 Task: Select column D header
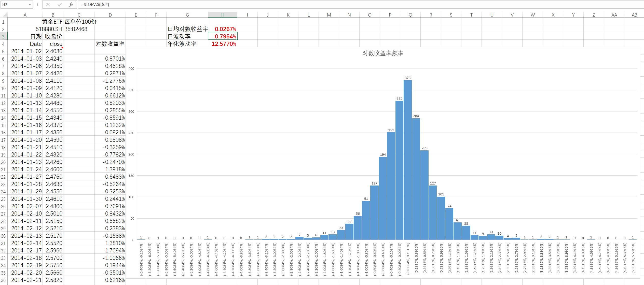[x=110, y=15]
